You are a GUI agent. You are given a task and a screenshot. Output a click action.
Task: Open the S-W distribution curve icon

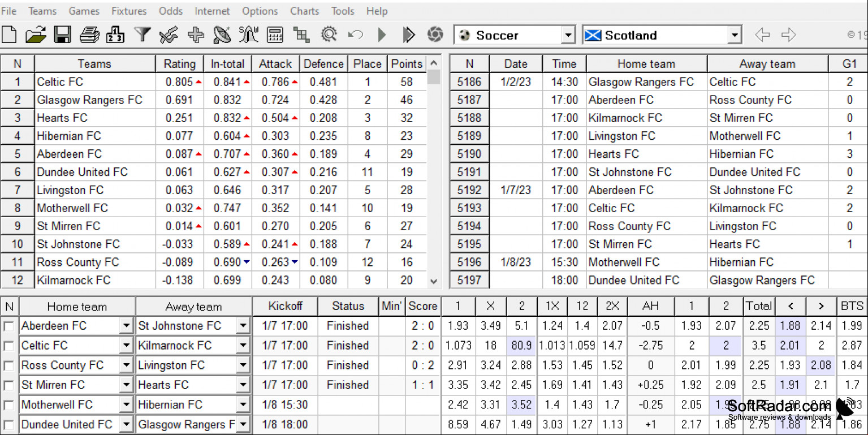[x=249, y=35]
